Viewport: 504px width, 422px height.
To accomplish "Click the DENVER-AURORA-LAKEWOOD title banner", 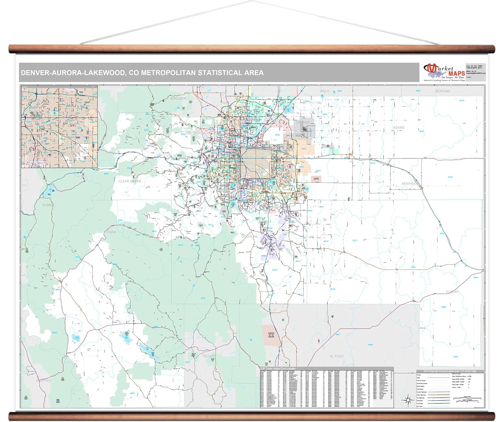I will tap(141, 71).
